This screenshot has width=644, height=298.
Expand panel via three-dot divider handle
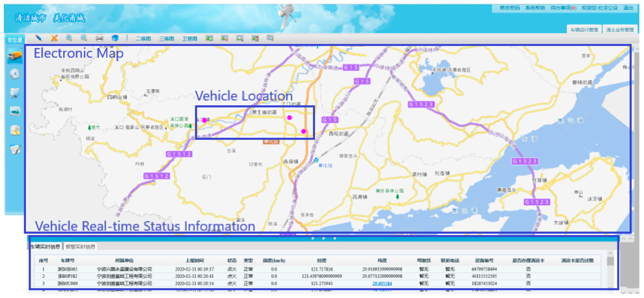[324, 238]
